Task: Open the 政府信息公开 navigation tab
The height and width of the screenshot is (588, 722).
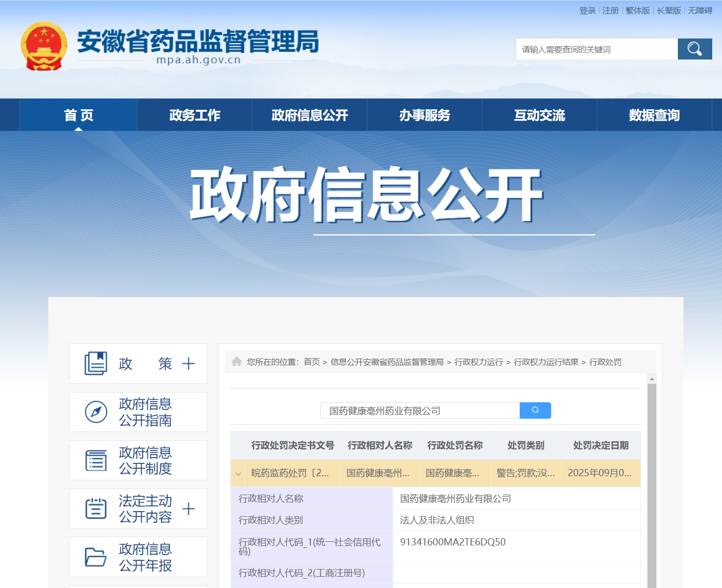Action: pyautogui.click(x=310, y=115)
